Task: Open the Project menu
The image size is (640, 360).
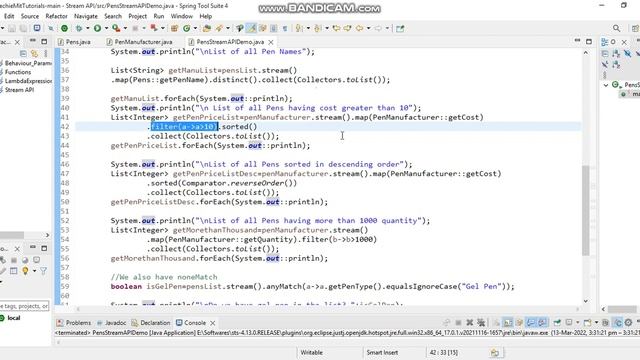Action: (x=138, y=16)
